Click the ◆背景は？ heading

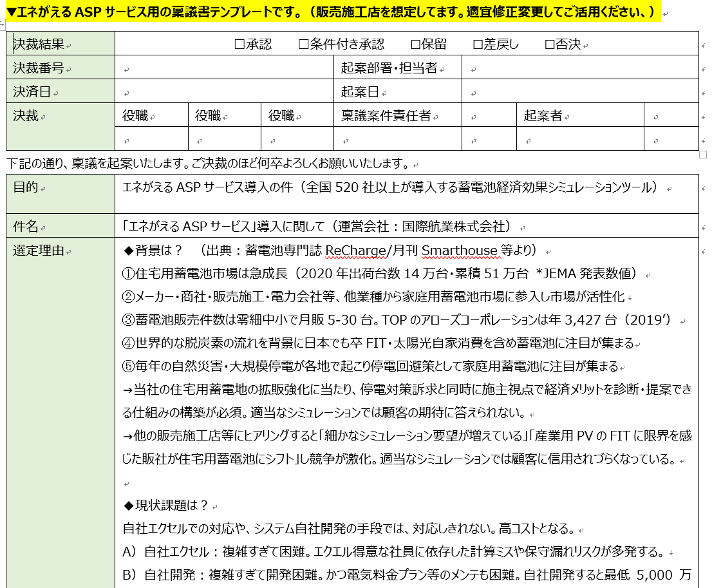(x=153, y=250)
